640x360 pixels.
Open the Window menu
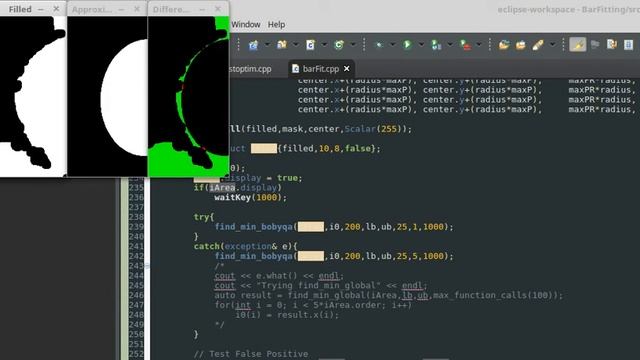pos(246,24)
